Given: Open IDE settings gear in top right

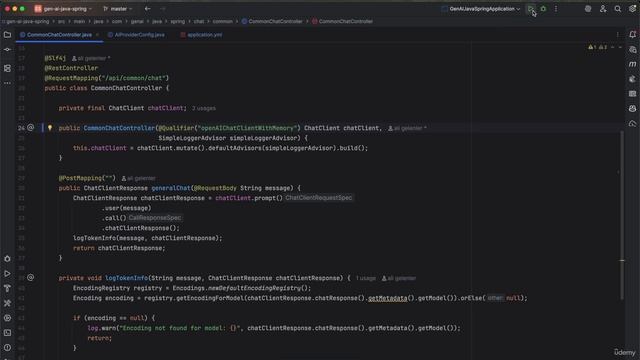Looking at the screenshot, I should tap(632, 9).
